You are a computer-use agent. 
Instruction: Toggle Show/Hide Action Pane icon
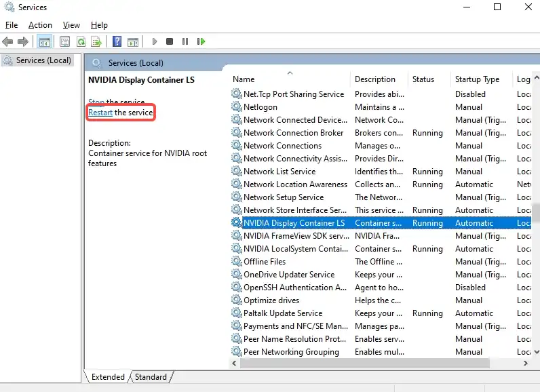tap(133, 42)
